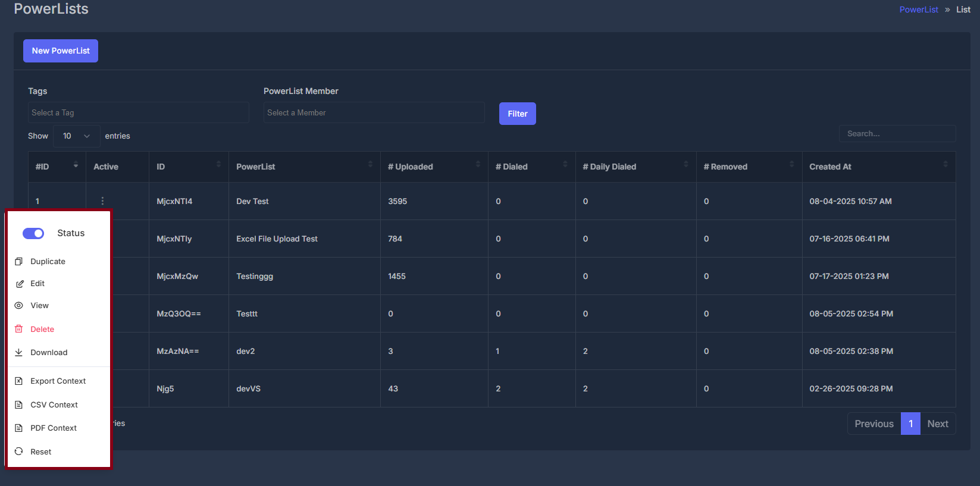Click the 1455 uploaded count
The image size is (980, 486).
(x=397, y=276)
